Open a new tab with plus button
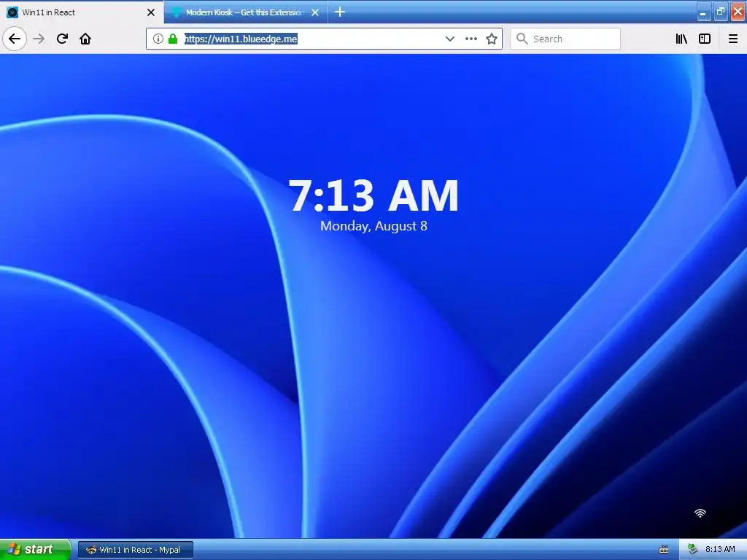 click(x=340, y=12)
